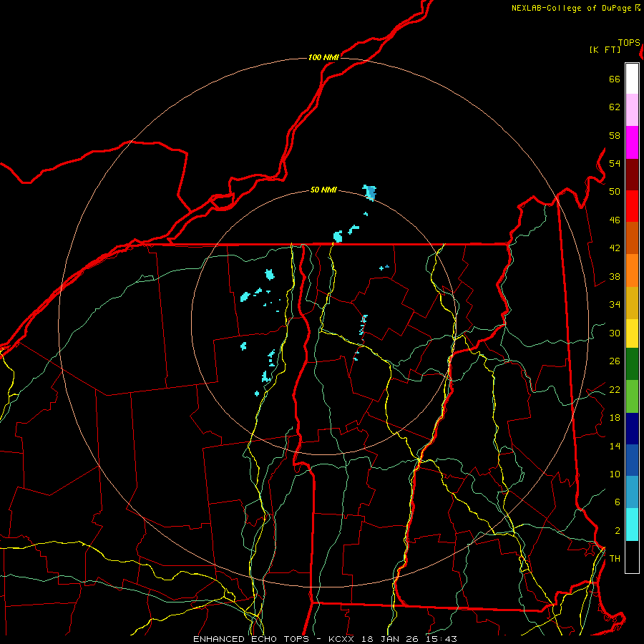Click the 62 legend value
The width and height of the screenshot is (644, 644).
615,107
